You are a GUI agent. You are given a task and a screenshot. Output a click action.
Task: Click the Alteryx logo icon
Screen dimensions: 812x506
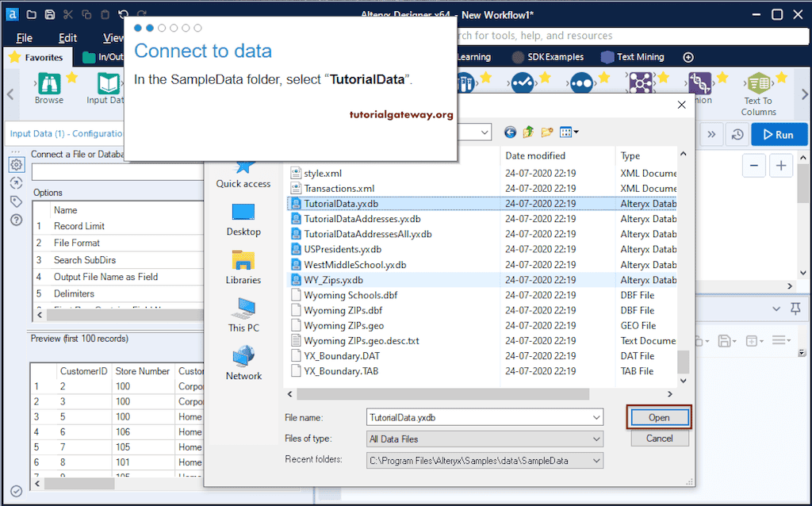[x=12, y=14]
